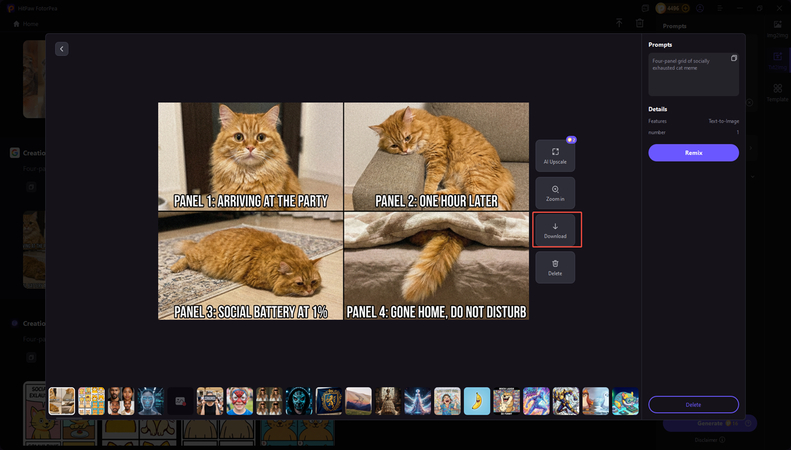Select the orange creature and swan thumbnail

point(596,401)
